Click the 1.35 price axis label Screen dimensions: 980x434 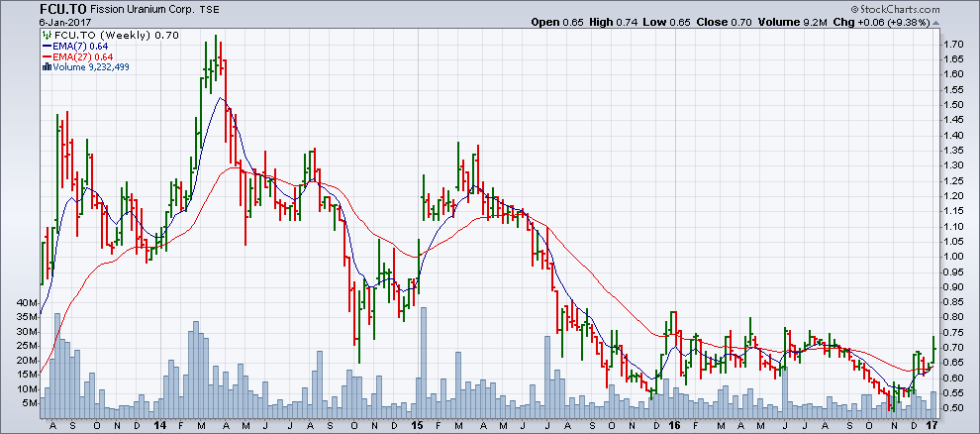[x=953, y=150]
